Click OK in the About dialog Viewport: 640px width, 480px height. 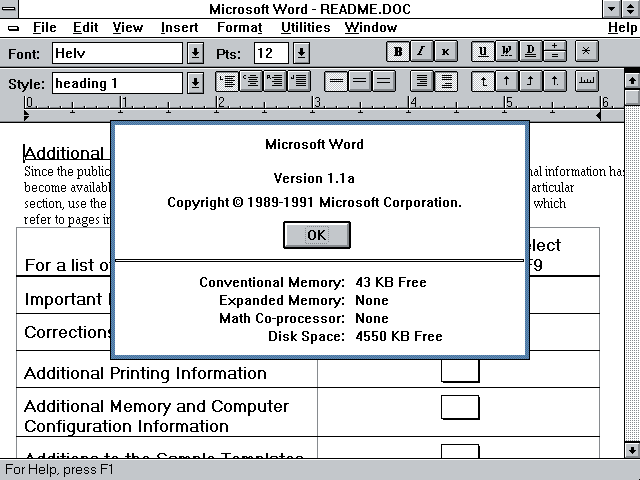coord(317,235)
